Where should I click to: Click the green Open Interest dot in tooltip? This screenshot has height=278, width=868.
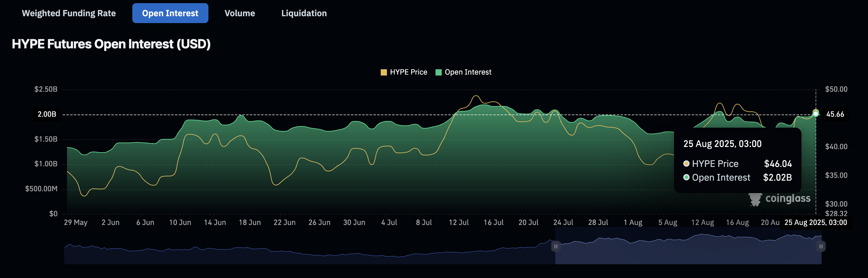[686, 178]
